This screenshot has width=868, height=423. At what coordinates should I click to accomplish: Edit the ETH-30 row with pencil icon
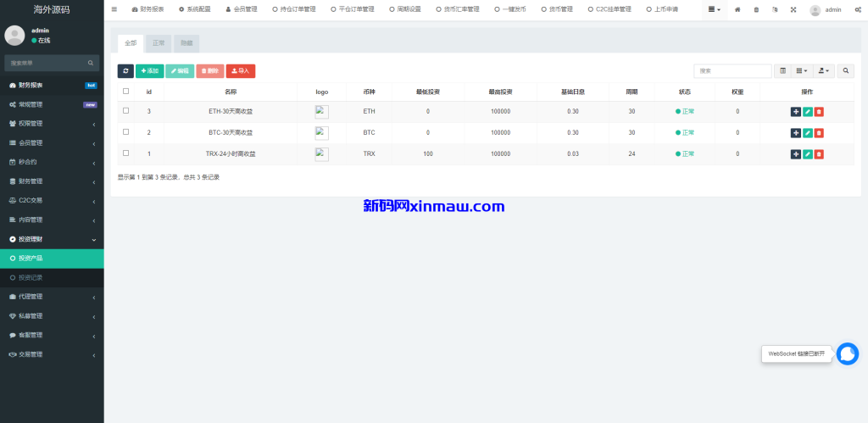tap(808, 112)
